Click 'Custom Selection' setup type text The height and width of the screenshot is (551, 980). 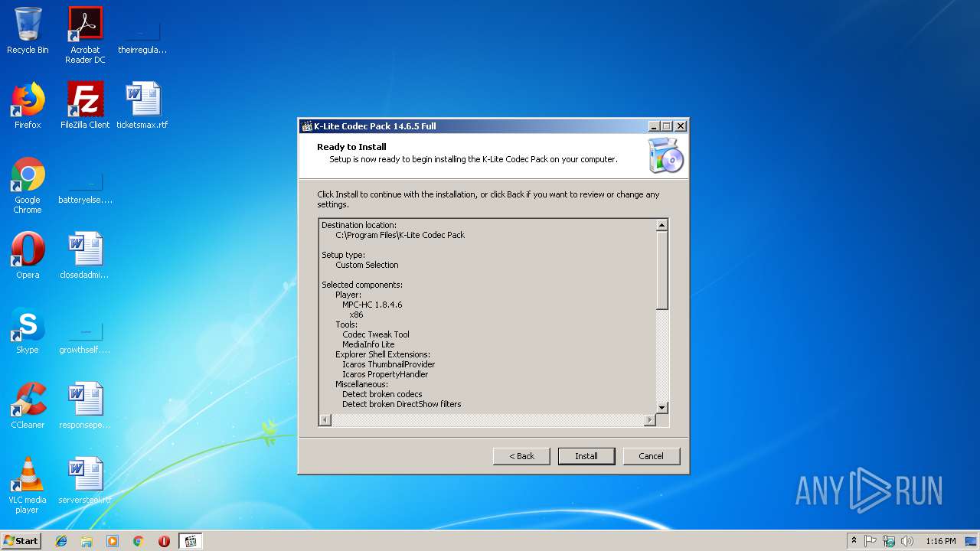(x=367, y=265)
